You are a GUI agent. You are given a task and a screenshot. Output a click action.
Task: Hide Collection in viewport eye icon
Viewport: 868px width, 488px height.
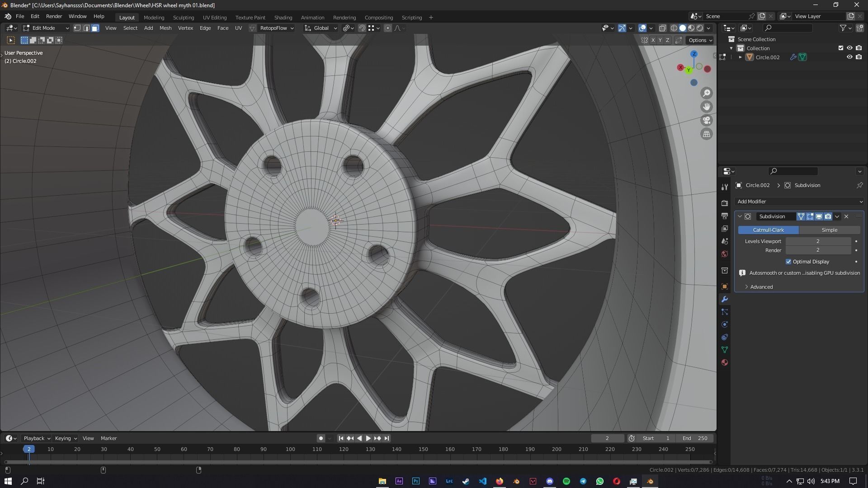pyautogui.click(x=849, y=48)
